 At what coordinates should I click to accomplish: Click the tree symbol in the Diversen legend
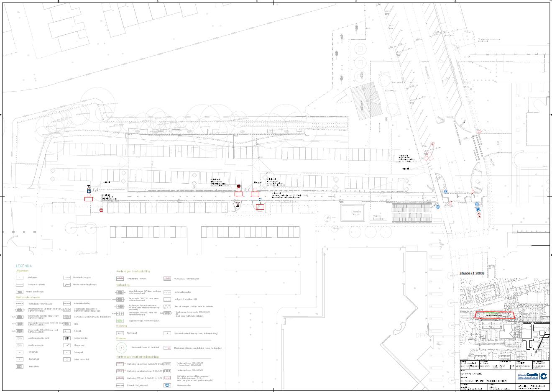(x=121, y=348)
